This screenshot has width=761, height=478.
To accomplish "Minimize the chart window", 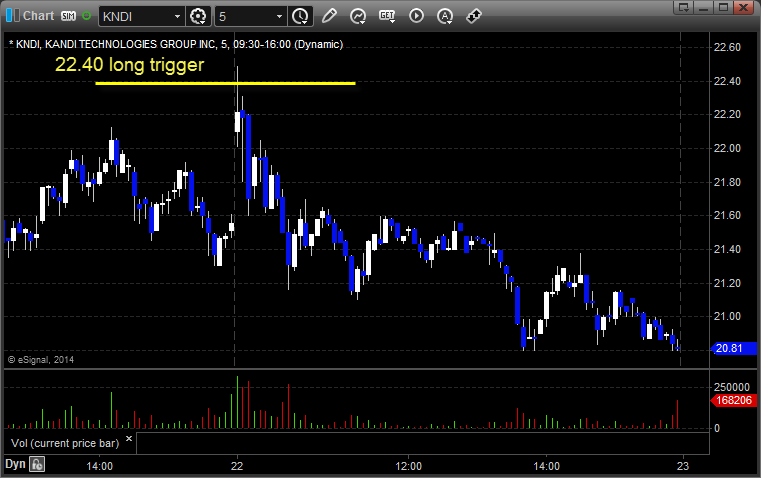I will [704, 7].
